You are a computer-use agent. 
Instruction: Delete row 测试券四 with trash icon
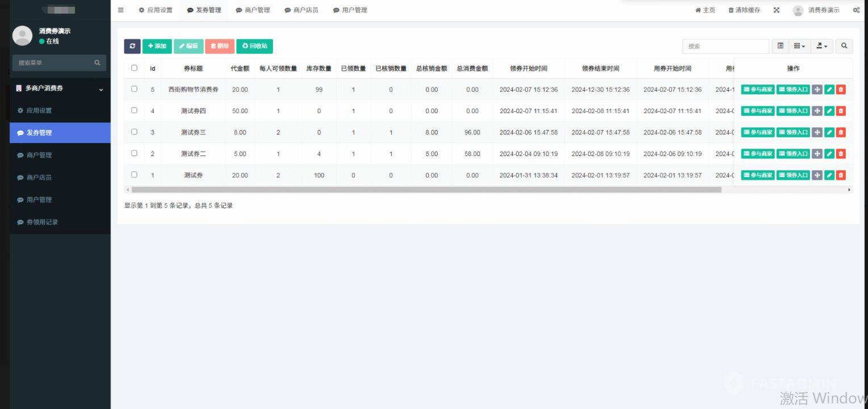(x=841, y=111)
